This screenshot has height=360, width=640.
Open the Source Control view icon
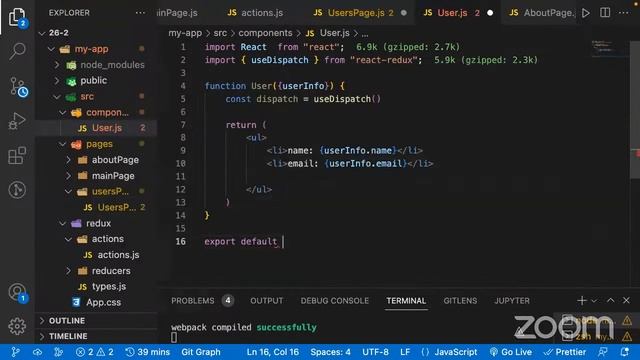tap(18, 87)
